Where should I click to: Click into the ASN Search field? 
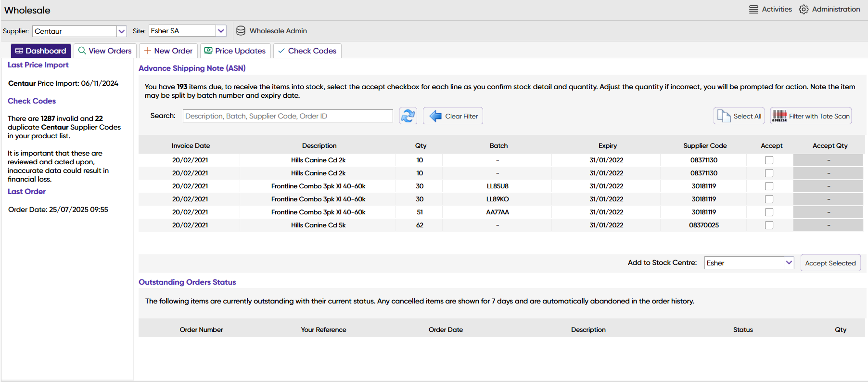(288, 116)
